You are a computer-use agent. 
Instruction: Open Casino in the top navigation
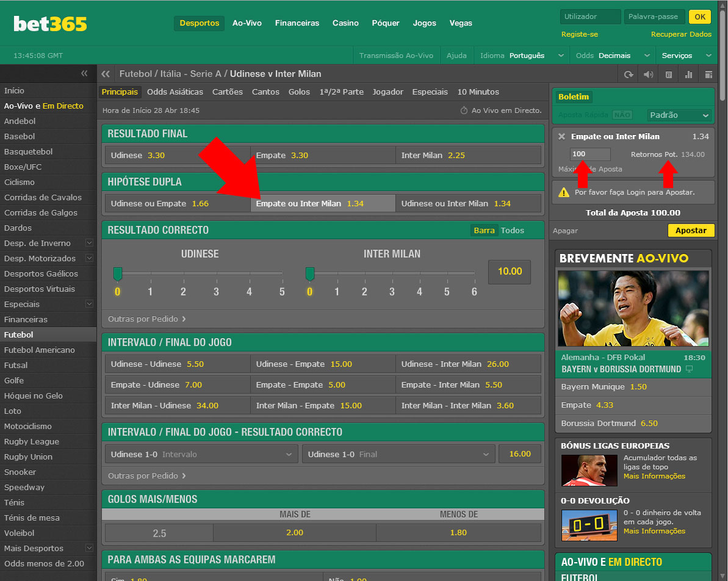(x=345, y=23)
